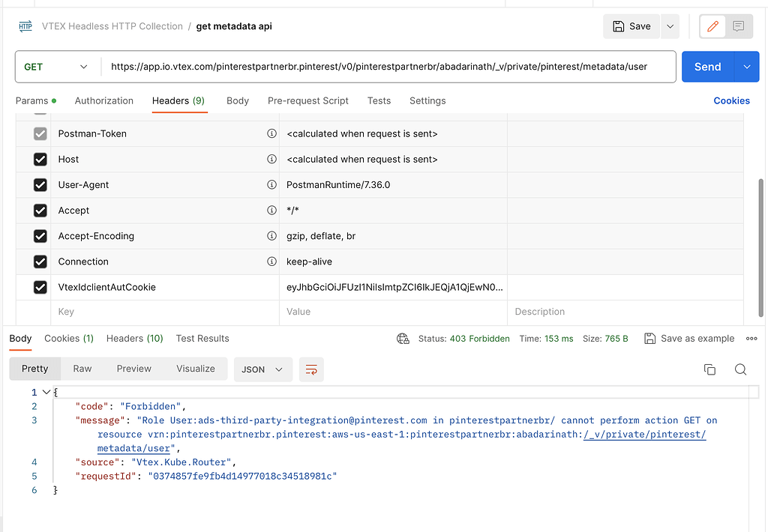This screenshot has height=532, width=768.
Task: Open the response Headers (10) tab
Action: coord(135,339)
